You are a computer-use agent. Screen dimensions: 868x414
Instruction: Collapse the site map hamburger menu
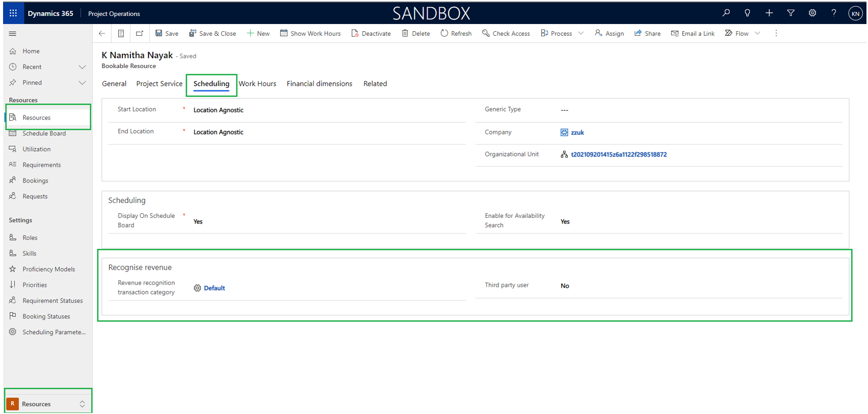pos(13,34)
